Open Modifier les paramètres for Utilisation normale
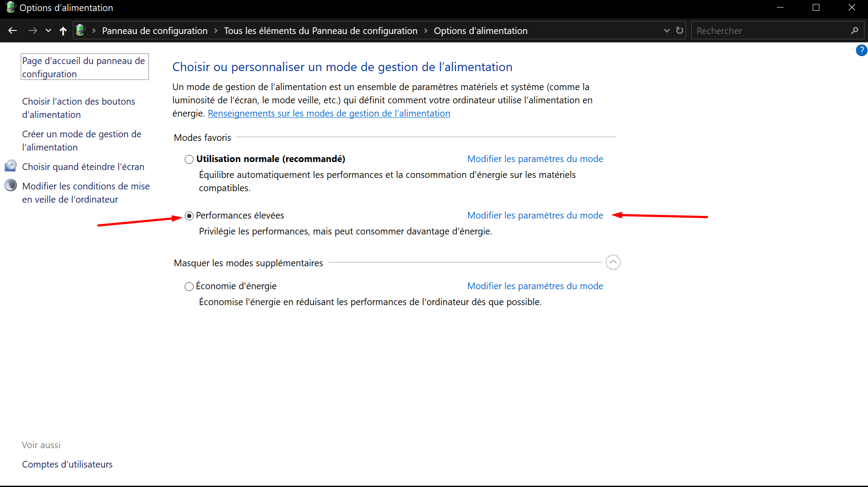Image resolution: width=868 pixels, height=487 pixels. 535,159
